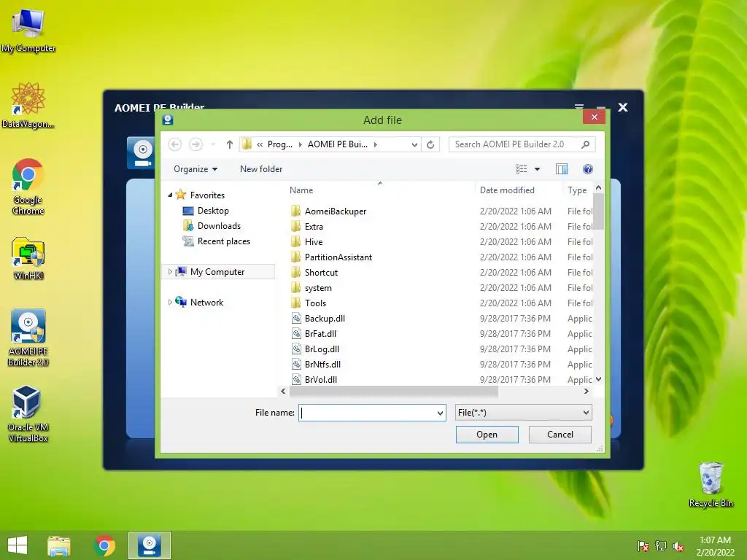Image resolution: width=747 pixels, height=560 pixels.
Task: Expand the My Computer tree node
Action: [x=170, y=271]
